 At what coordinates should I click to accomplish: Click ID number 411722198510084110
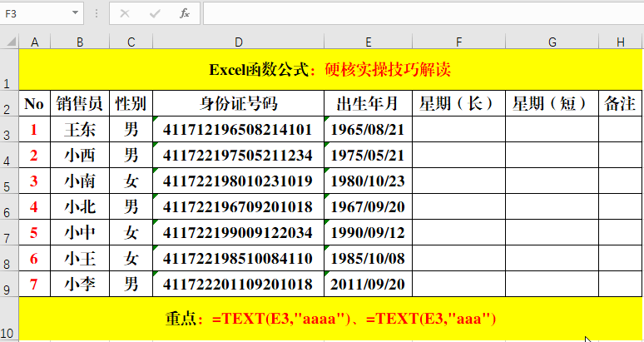238,258
